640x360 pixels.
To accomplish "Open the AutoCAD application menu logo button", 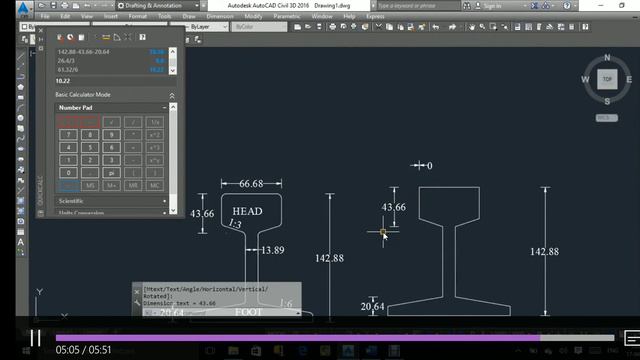I will (23, 8).
